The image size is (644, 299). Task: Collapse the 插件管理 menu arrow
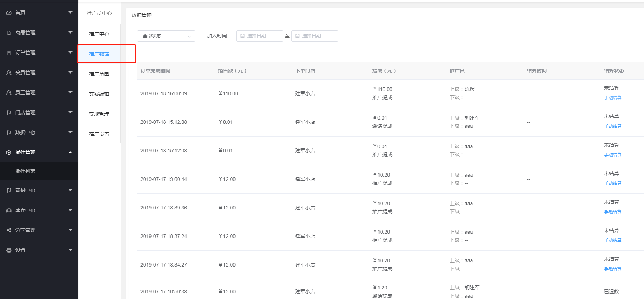70,152
